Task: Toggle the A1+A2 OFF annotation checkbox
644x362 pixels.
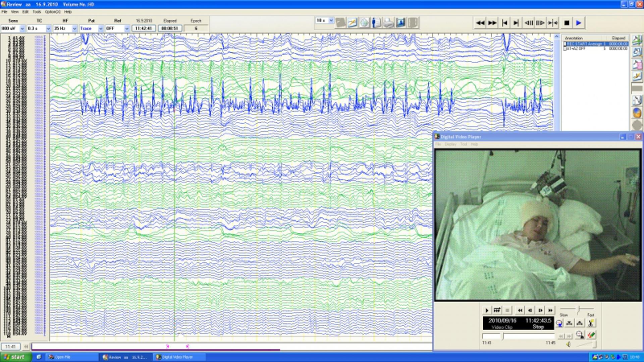Action: coord(565,49)
